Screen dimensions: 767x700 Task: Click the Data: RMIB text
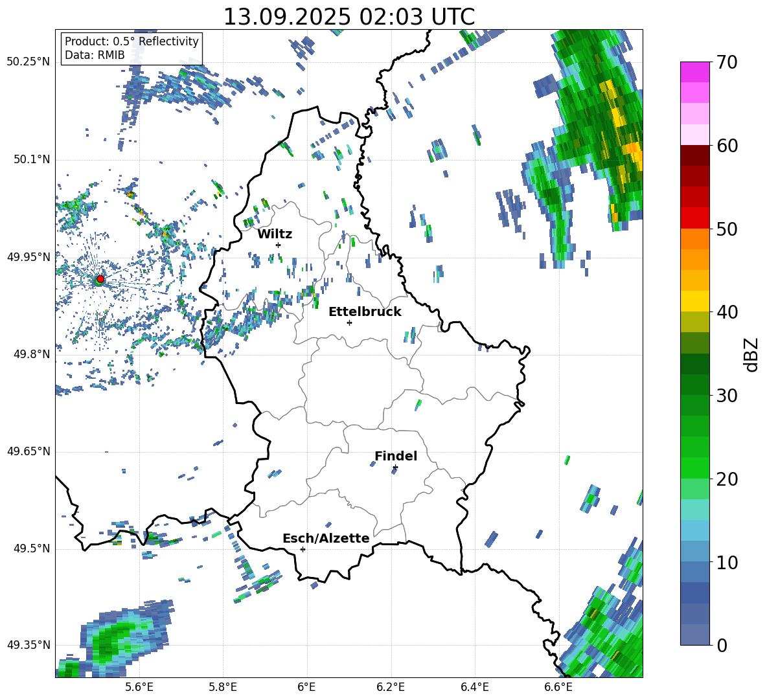tap(95, 55)
